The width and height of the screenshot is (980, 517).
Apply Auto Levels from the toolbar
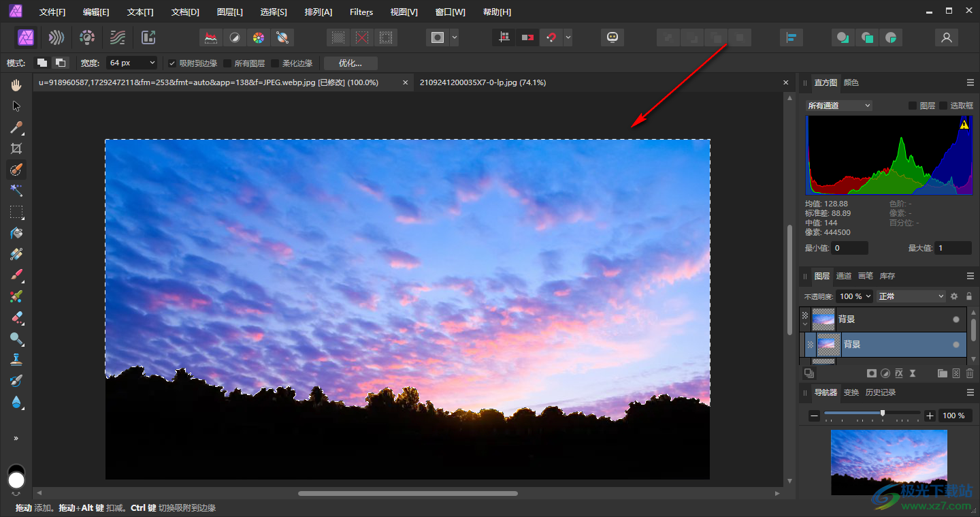[212, 37]
